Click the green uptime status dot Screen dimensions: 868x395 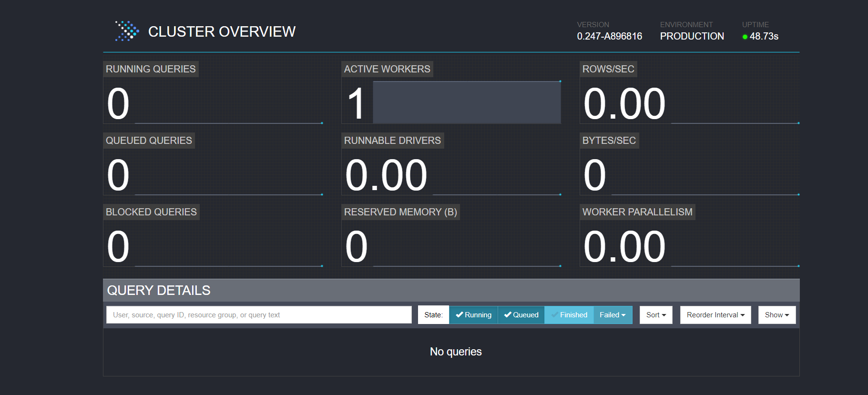[x=745, y=37]
